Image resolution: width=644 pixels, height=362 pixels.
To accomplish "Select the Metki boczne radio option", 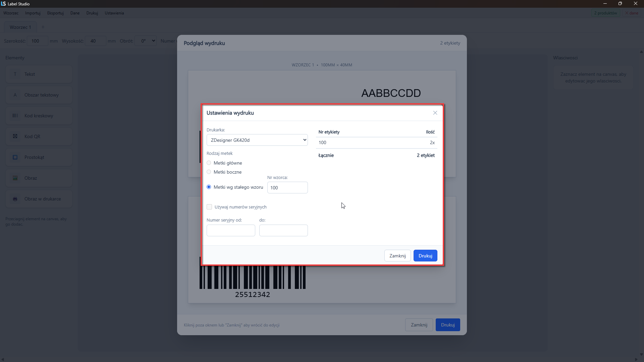I will point(209,172).
